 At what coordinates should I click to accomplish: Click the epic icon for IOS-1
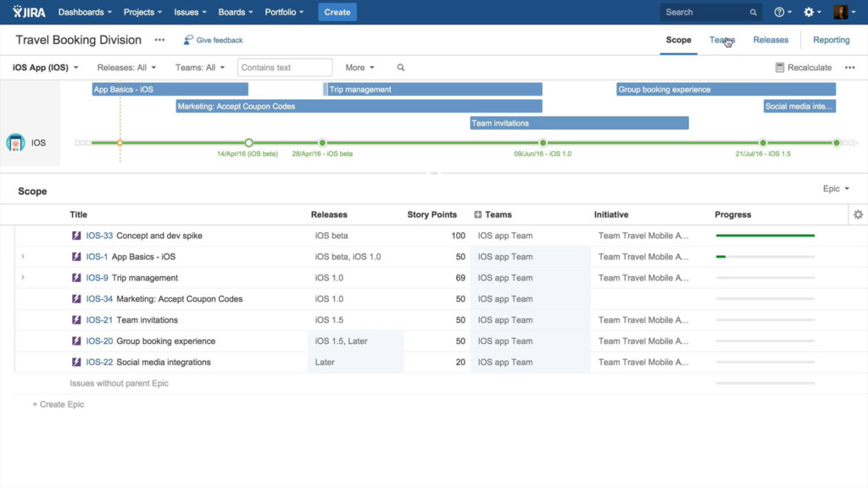click(76, 257)
